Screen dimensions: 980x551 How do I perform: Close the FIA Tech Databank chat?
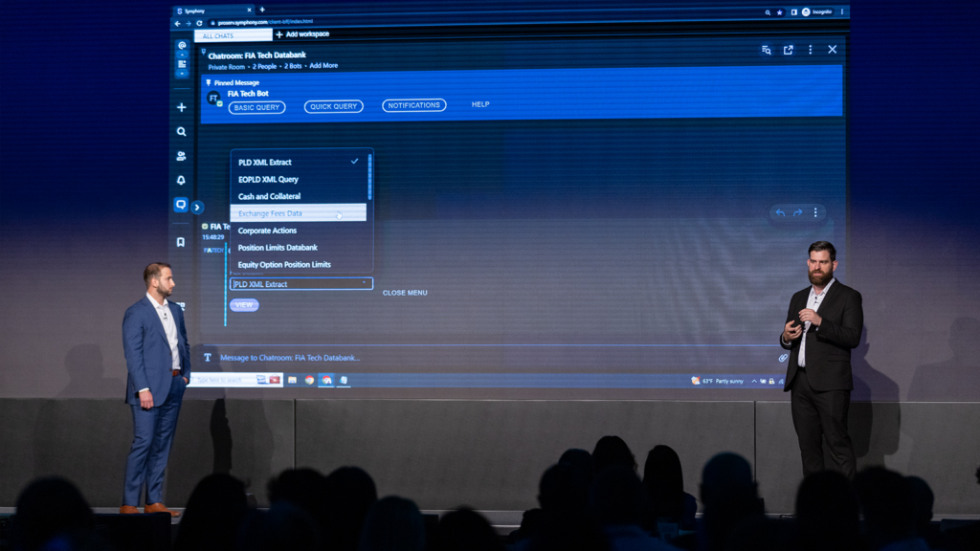(833, 50)
